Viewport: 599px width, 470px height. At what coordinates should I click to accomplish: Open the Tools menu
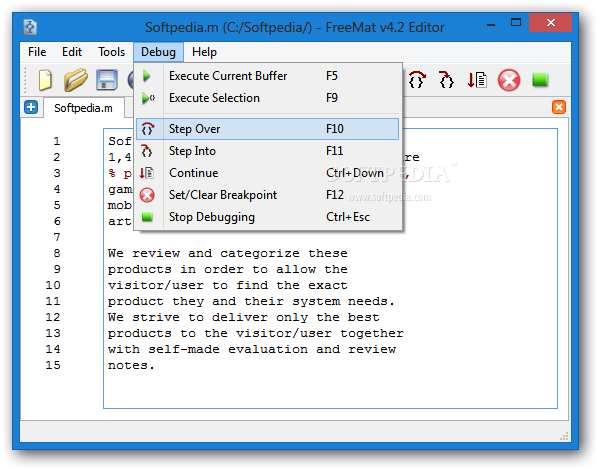pyautogui.click(x=111, y=52)
